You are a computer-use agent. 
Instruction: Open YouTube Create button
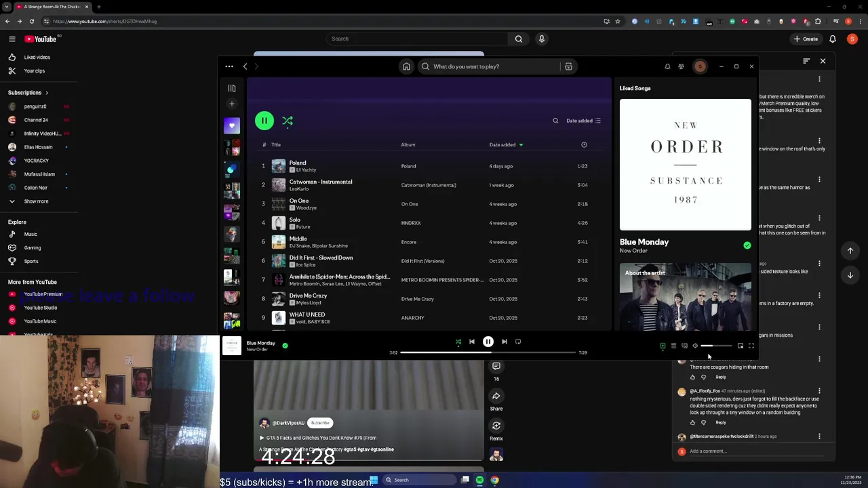[806, 39]
